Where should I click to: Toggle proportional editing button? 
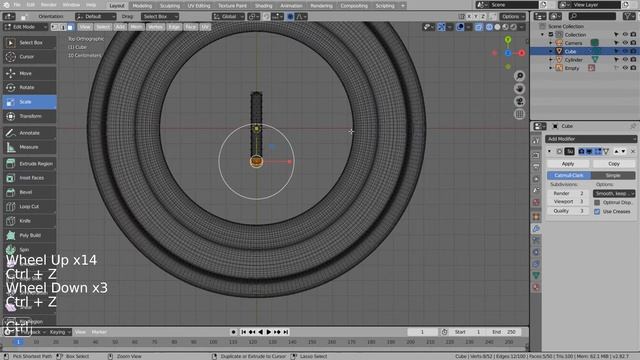click(x=290, y=17)
